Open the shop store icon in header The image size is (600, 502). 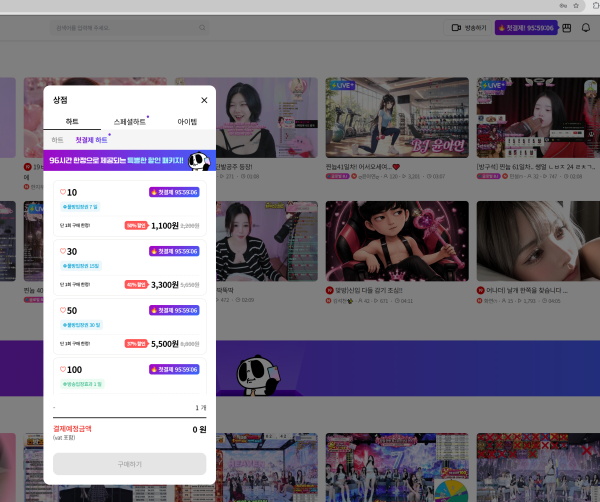click(567, 28)
